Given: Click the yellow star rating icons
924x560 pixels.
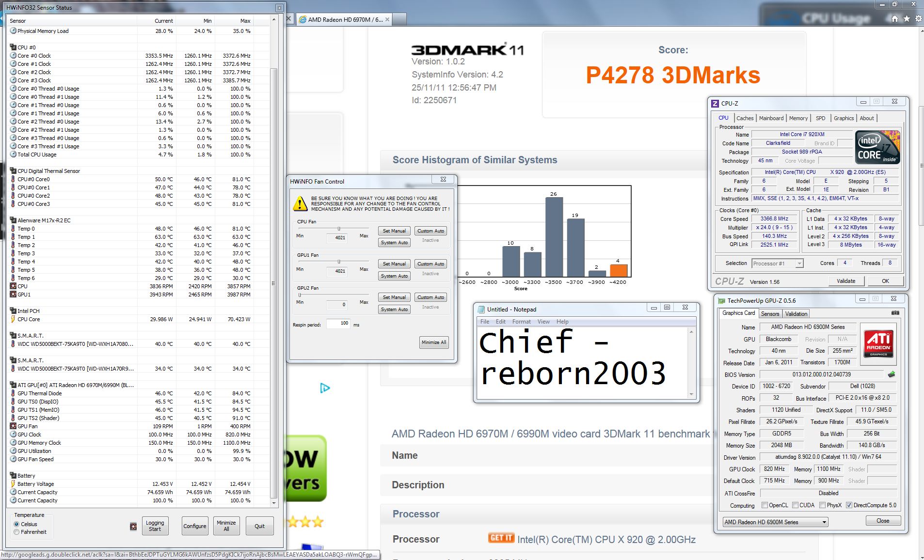Looking at the screenshot, I should point(305,522).
